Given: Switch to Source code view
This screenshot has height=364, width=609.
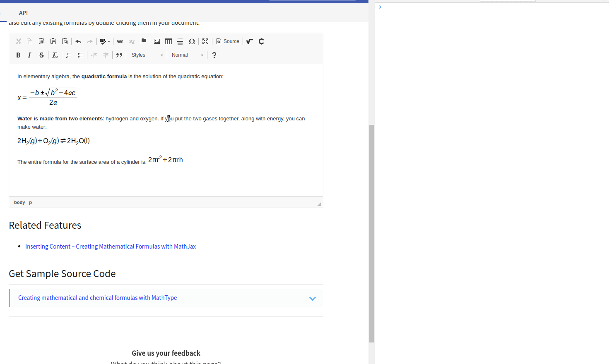Looking at the screenshot, I should pos(227,41).
